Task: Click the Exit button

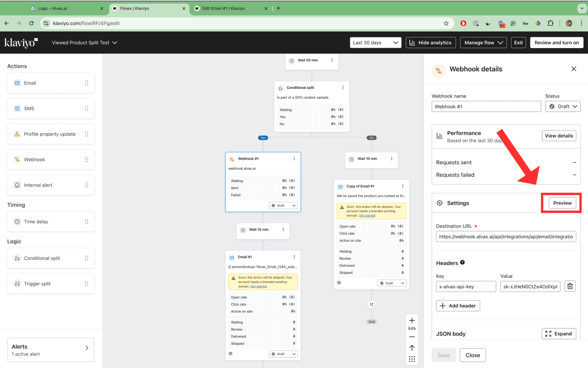Action: pos(518,43)
